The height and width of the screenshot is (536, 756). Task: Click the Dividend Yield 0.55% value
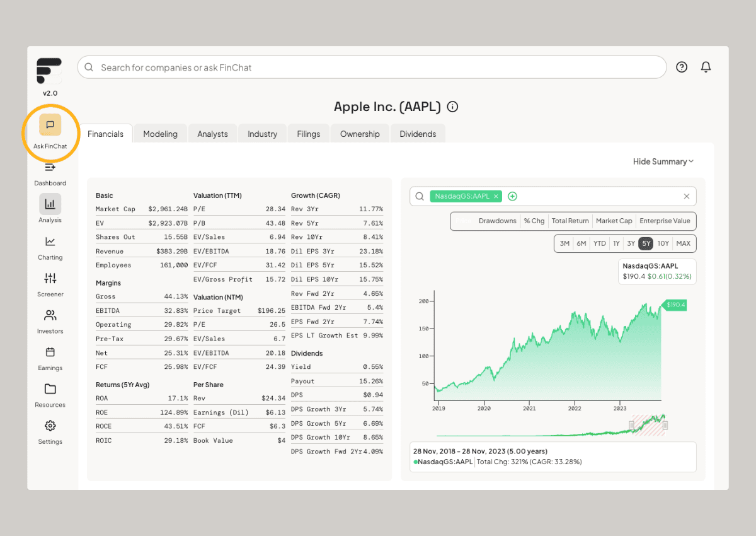click(372, 367)
